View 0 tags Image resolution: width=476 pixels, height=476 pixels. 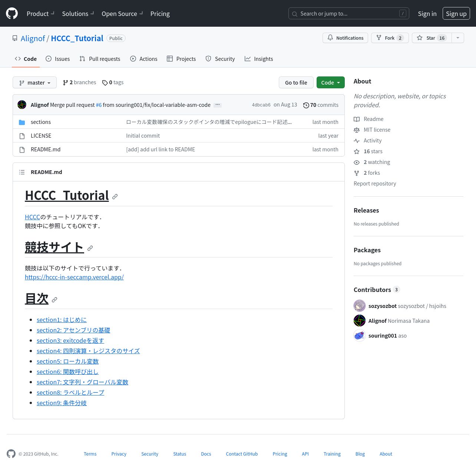click(x=113, y=82)
